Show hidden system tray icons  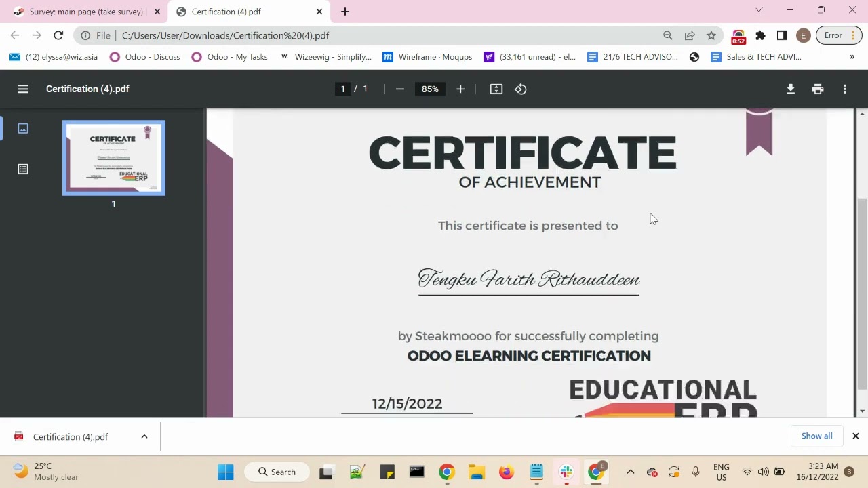(x=630, y=472)
